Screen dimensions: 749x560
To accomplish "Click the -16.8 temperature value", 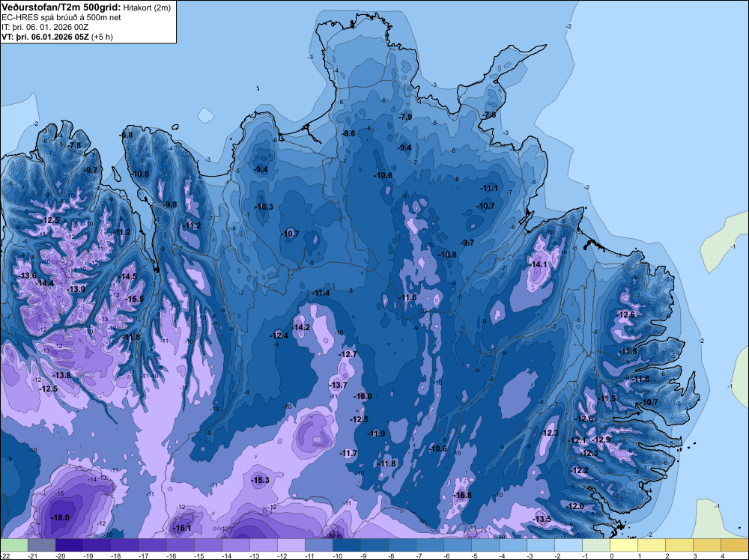I will [x=462, y=495].
